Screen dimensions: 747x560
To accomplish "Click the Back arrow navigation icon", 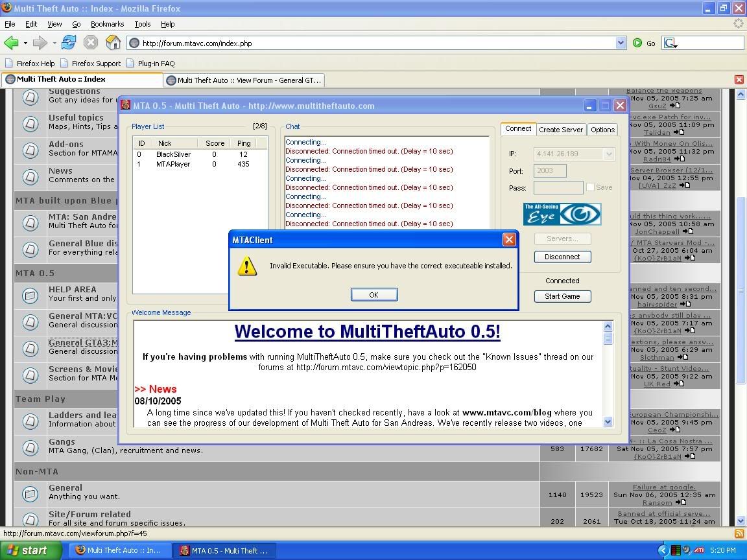I will (11, 43).
